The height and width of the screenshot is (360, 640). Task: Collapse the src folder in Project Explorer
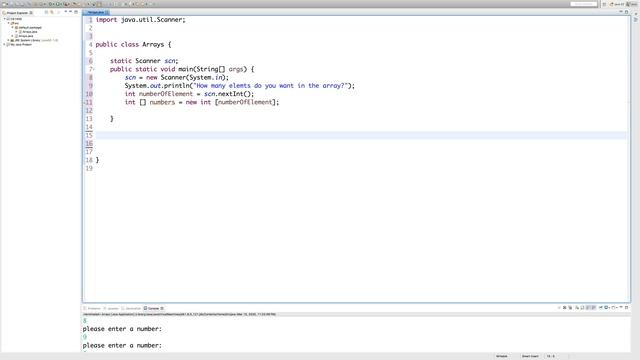click(x=9, y=23)
